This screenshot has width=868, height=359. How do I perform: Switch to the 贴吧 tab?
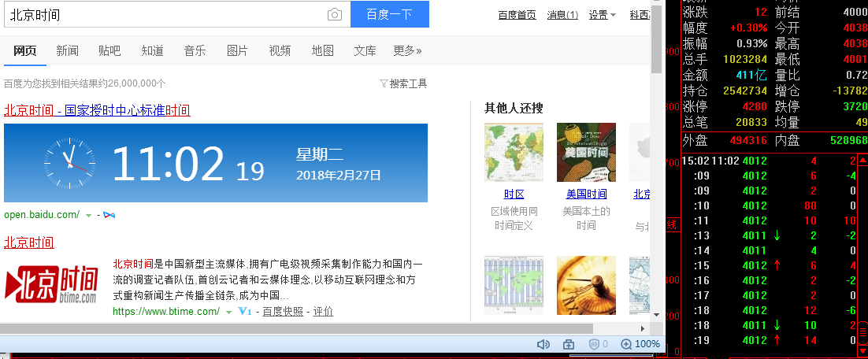click(109, 51)
